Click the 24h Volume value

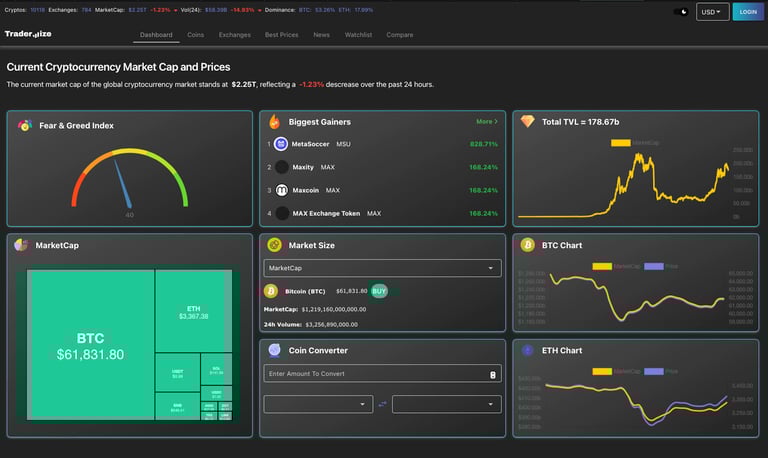[x=331, y=324]
